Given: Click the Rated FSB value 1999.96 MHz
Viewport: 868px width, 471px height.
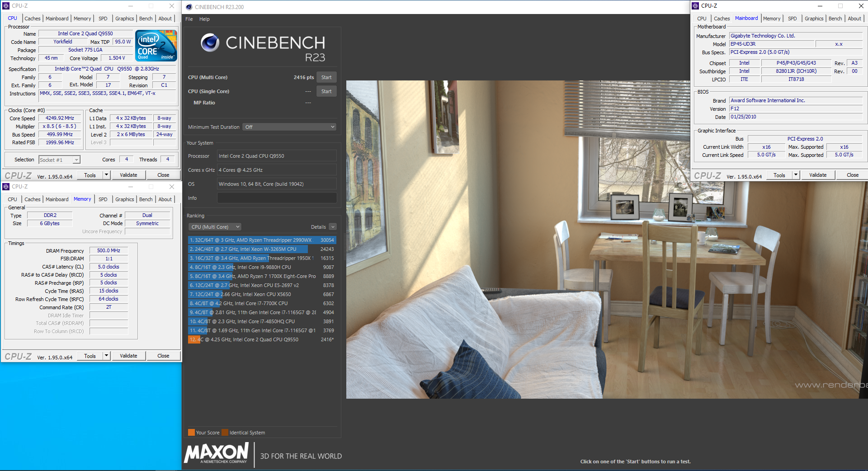Looking at the screenshot, I should pyautogui.click(x=60, y=142).
